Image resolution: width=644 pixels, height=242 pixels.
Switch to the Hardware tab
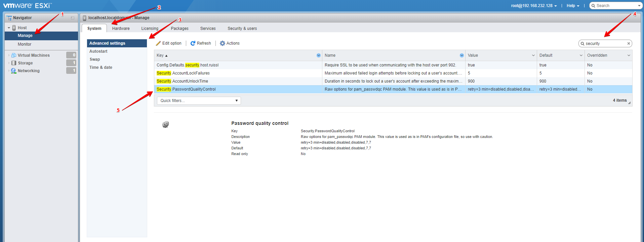point(121,29)
